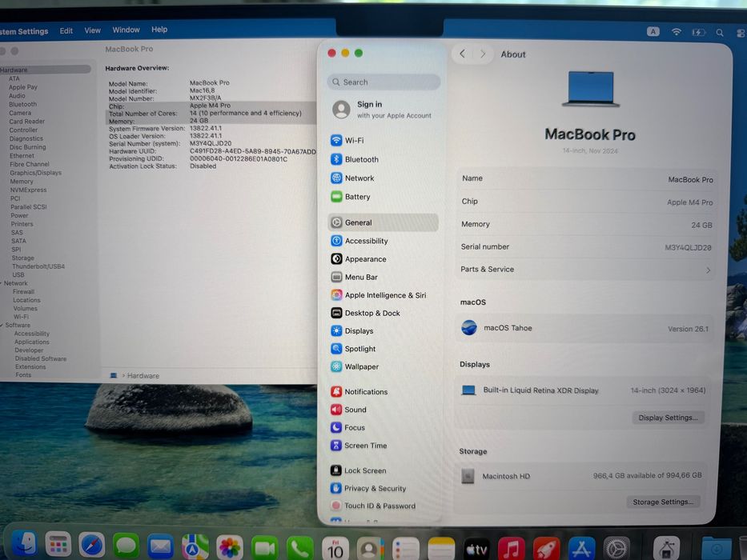Select Firewall under Network in System Information
This screenshot has width=747, height=560.
coord(24,292)
